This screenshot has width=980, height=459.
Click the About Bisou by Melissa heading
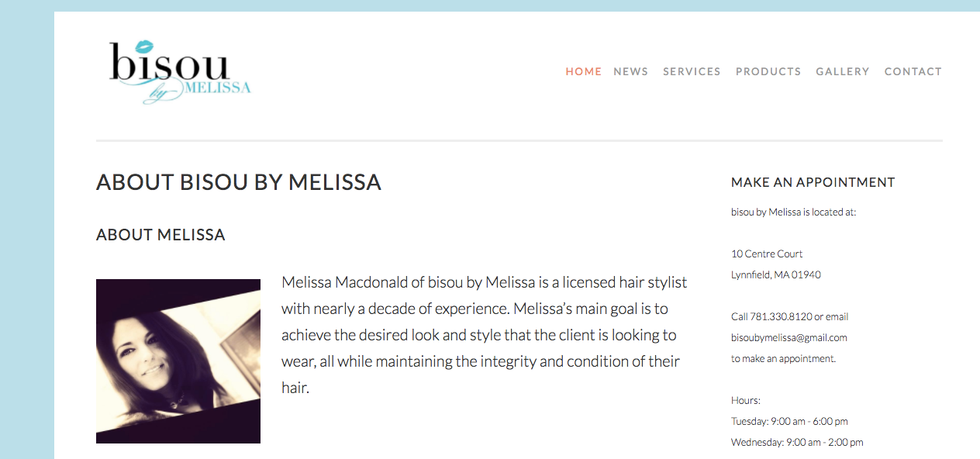[238, 183]
